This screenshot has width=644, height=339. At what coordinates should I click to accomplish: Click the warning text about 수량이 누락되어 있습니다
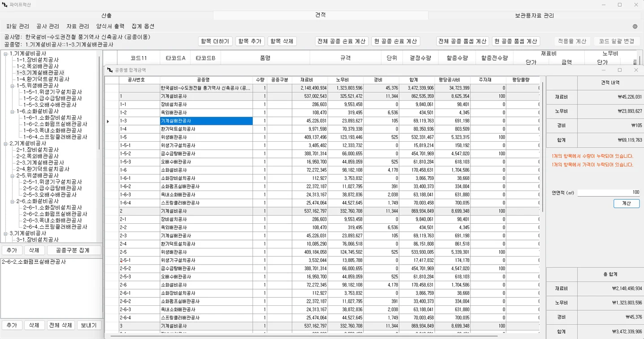pos(592,156)
